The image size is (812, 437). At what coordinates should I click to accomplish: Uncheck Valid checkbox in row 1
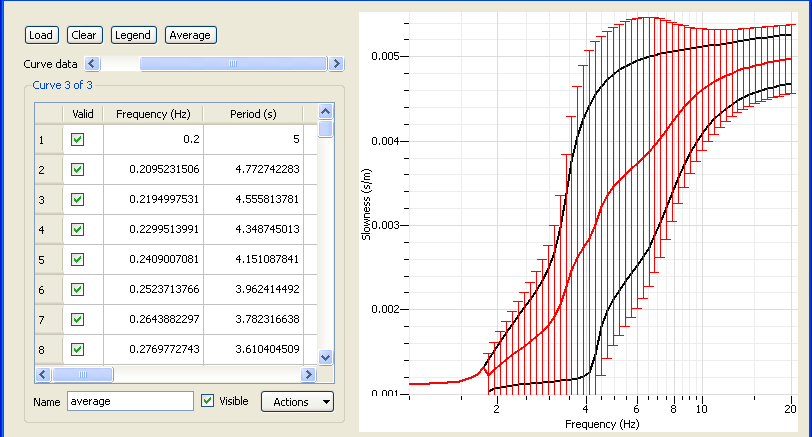coord(77,140)
